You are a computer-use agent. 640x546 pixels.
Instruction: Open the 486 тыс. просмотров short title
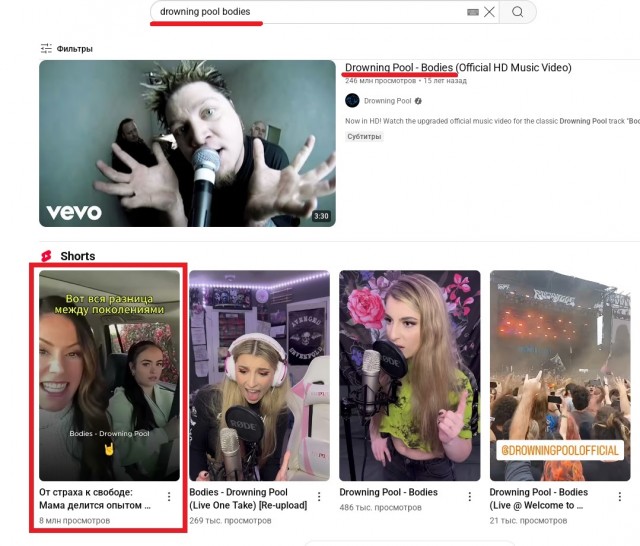388,492
